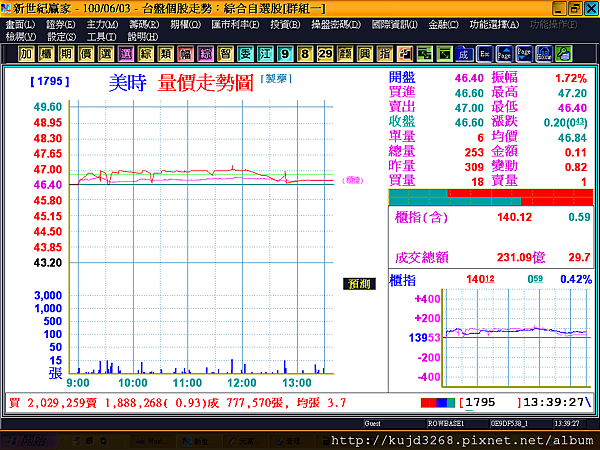Open the 期權(O) menu
The height and width of the screenshot is (450, 600).
(186, 25)
